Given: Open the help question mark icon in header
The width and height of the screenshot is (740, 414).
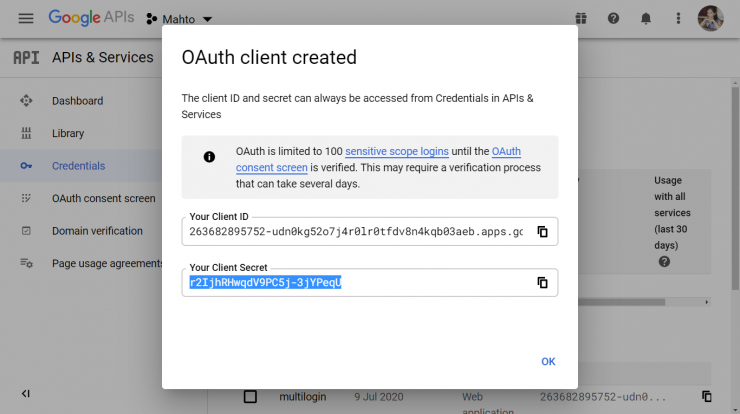Looking at the screenshot, I should (613, 18).
